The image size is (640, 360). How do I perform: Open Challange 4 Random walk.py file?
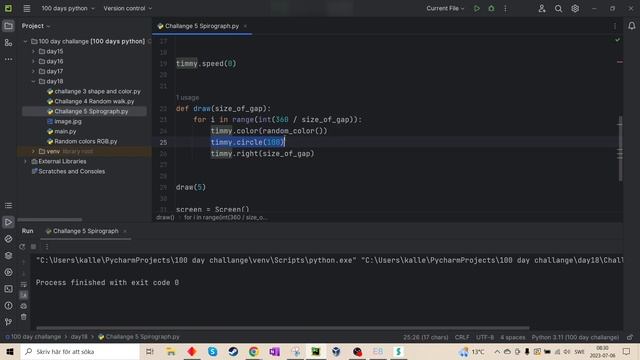[94, 101]
